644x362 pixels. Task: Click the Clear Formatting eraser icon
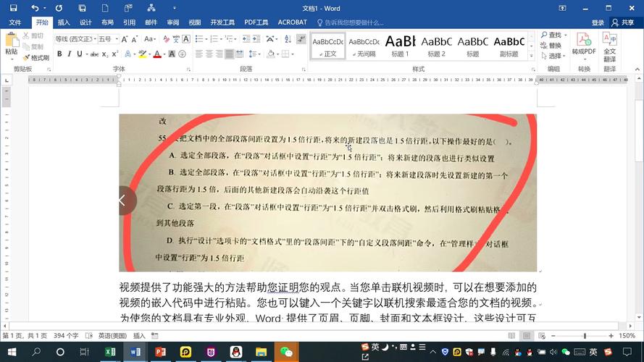[x=167, y=39]
